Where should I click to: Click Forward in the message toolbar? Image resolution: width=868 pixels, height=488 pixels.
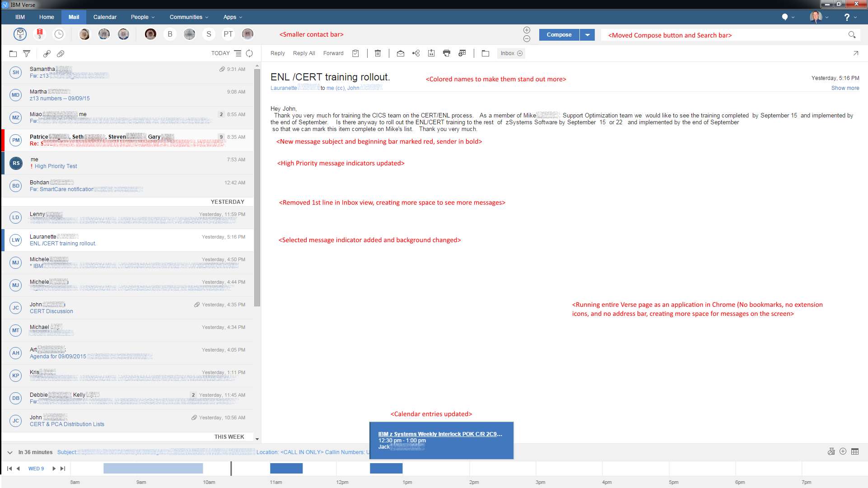pos(333,53)
